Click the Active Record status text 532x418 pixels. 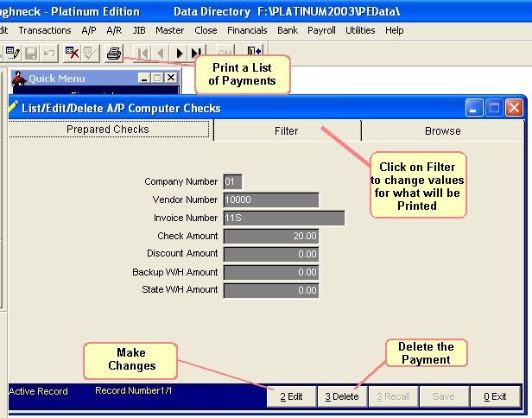coord(38,391)
